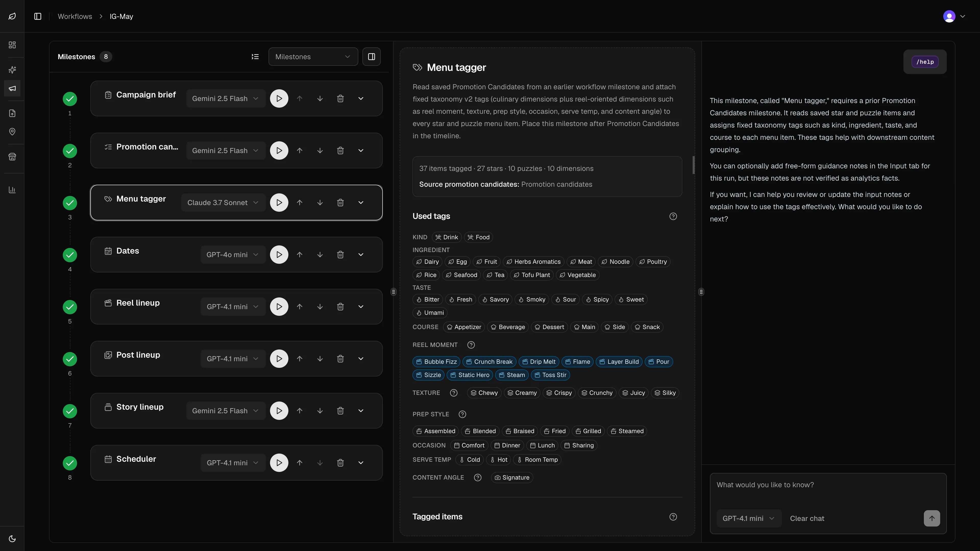The height and width of the screenshot is (551, 980).
Task: Toggle the sidebar panel icon in header
Action: tap(38, 16)
